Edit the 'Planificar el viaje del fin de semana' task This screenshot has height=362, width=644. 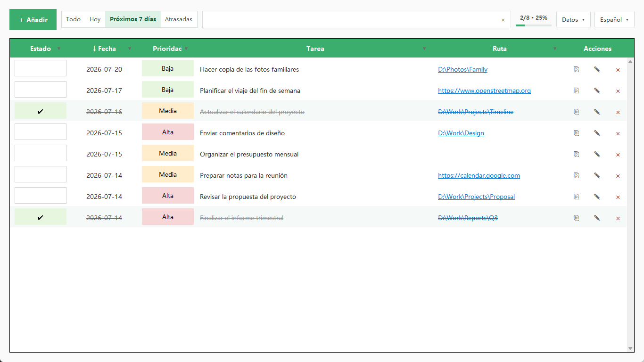tap(597, 90)
